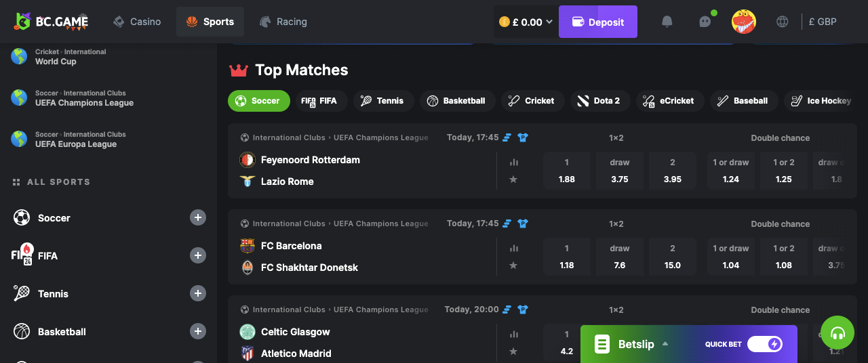This screenshot has height=363, width=868.
Task: Expand the Tennis sport with plus button
Action: coord(197,293)
